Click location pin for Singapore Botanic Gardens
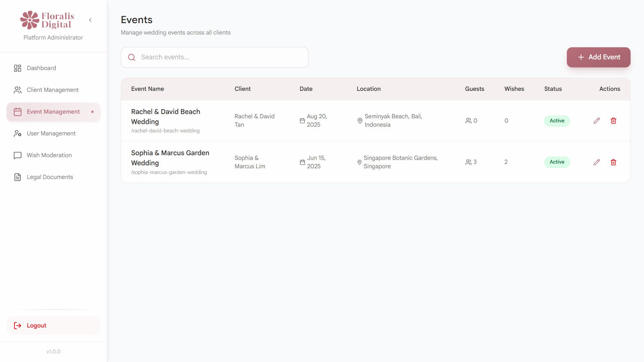 359,162
